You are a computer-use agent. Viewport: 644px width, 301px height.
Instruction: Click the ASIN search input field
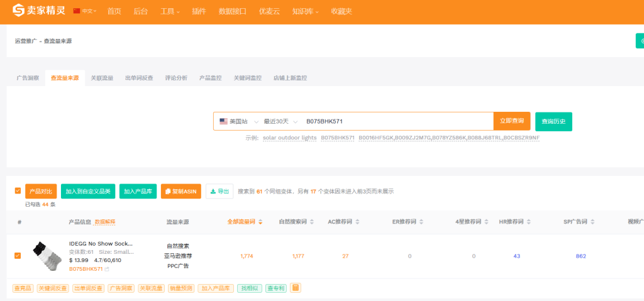pos(396,121)
